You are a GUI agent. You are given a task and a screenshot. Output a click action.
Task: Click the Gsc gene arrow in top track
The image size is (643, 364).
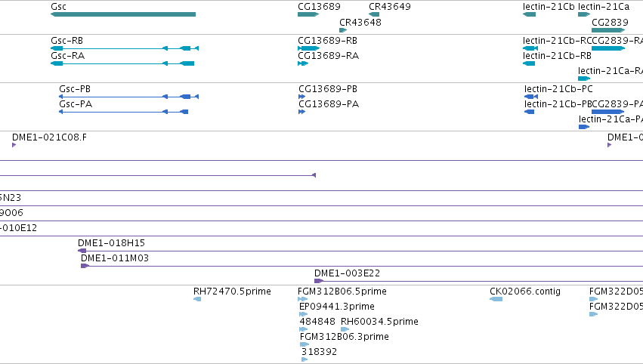click(x=123, y=14)
